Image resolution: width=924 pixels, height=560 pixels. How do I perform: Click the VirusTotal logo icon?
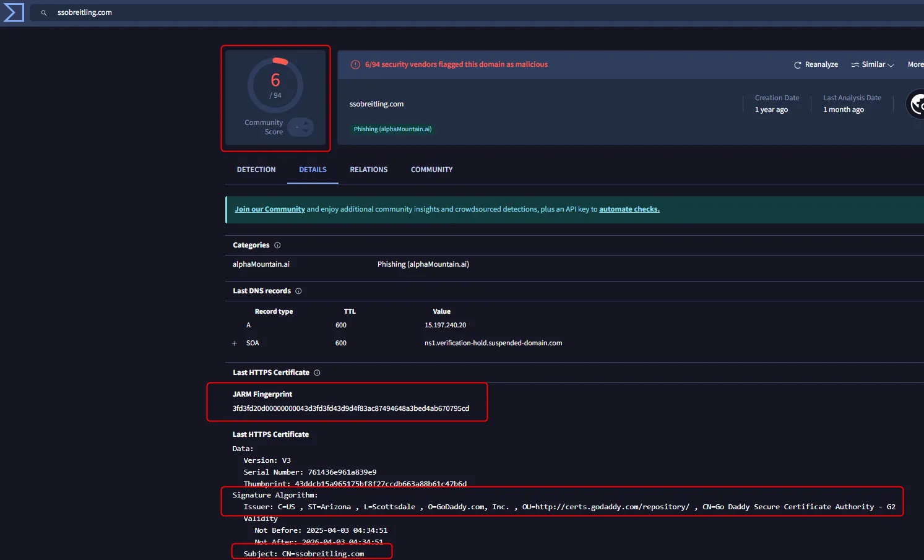point(13,12)
